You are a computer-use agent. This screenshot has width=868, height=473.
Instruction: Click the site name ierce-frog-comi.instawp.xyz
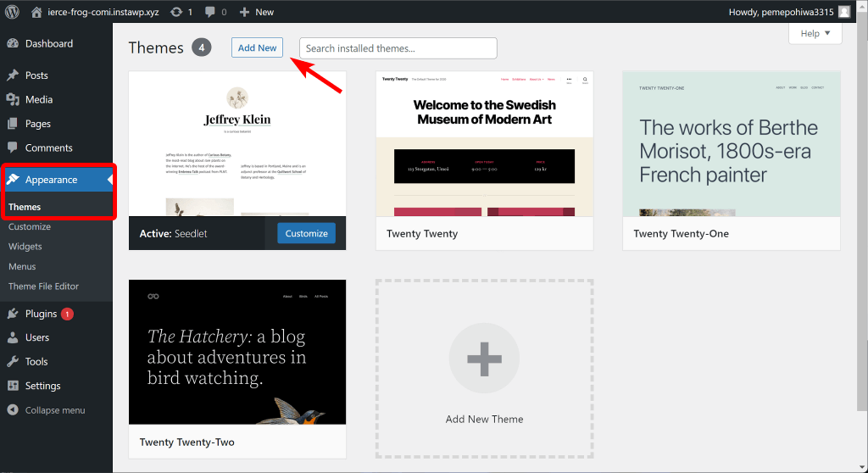pos(103,12)
